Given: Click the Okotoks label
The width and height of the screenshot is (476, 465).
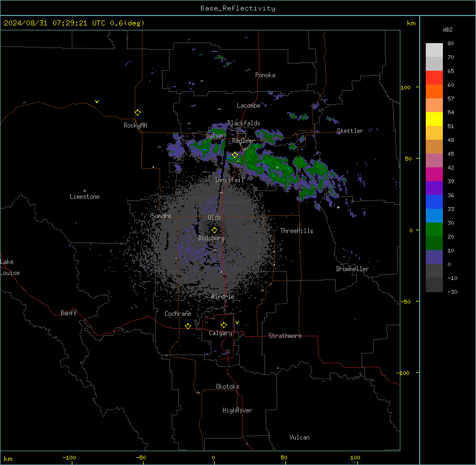Looking at the screenshot, I should (228, 387).
